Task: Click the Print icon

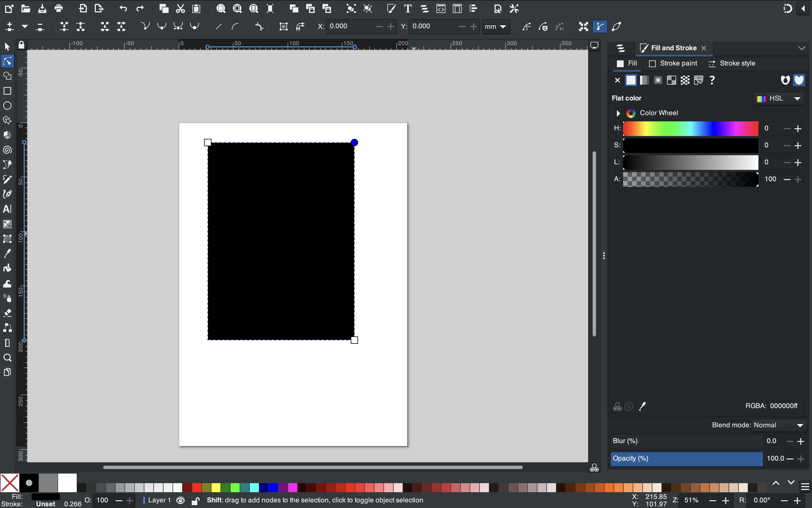Action: point(59,9)
